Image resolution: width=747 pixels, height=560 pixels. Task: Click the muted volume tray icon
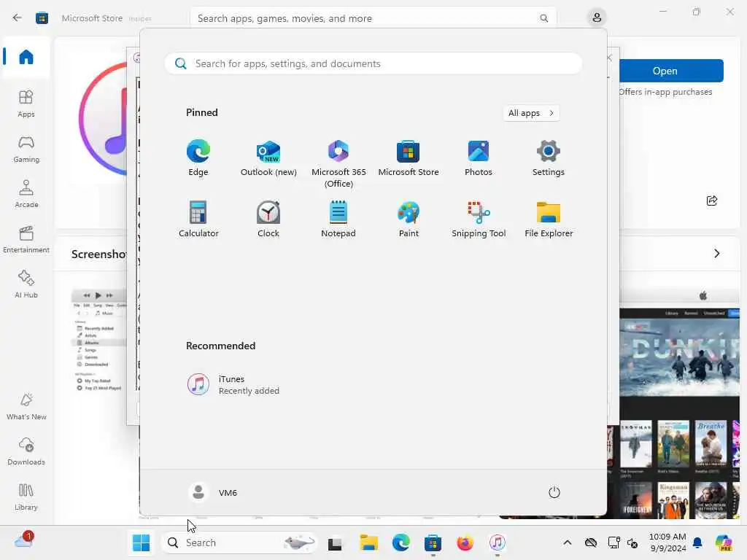(632, 542)
